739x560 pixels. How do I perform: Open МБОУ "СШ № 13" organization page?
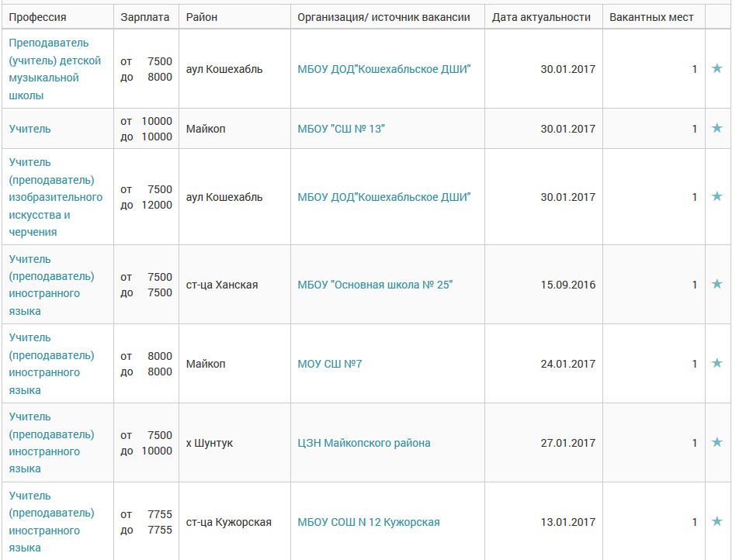tap(341, 129)
